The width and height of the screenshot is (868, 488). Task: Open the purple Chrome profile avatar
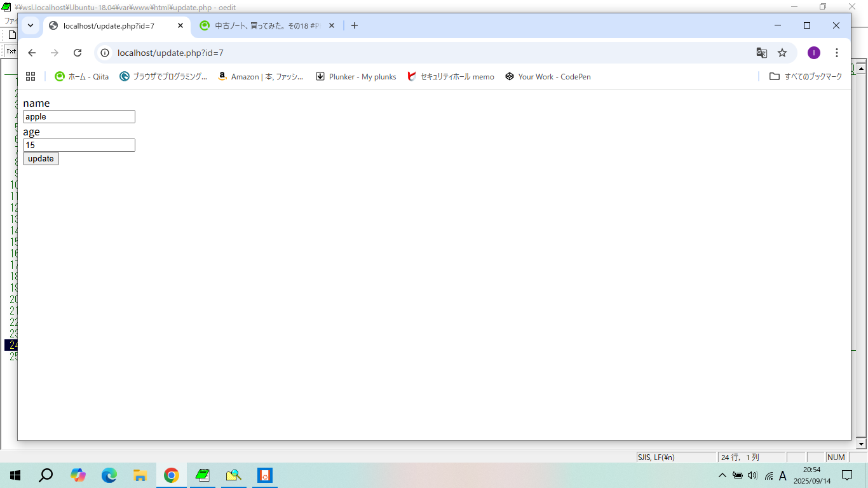tap(814, 53)
